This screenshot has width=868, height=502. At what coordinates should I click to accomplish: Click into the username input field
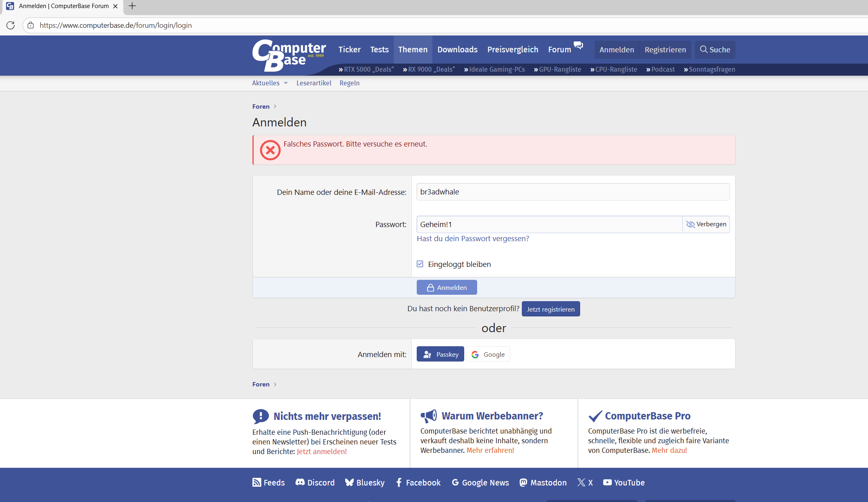click(572, 192)
